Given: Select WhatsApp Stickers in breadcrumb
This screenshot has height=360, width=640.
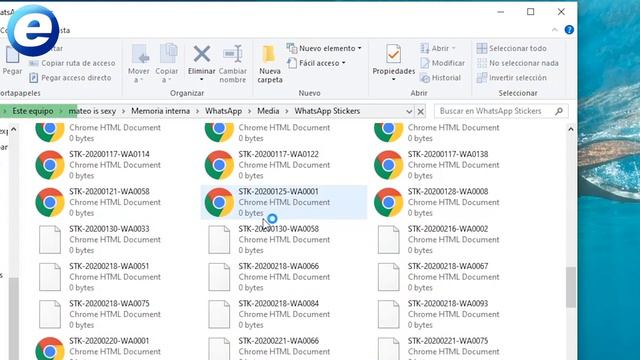Looking at the screenshot, I should [327, 111].
